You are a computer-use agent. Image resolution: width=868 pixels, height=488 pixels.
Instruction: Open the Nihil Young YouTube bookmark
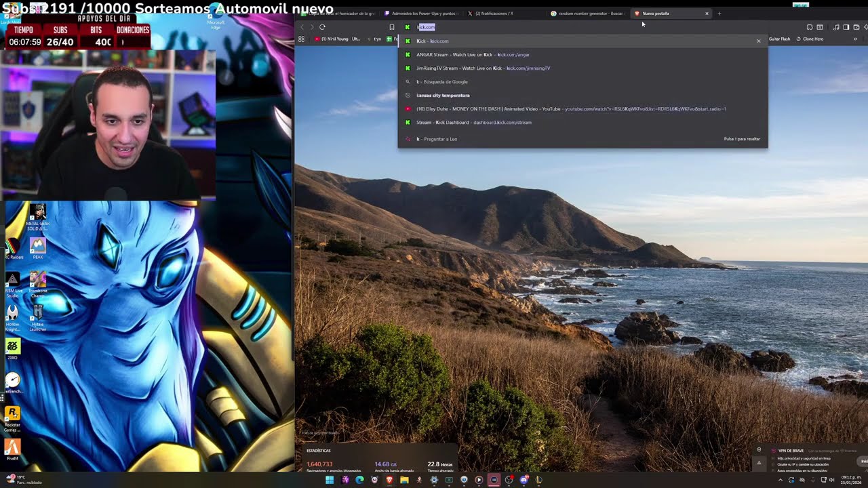(337, 39)
